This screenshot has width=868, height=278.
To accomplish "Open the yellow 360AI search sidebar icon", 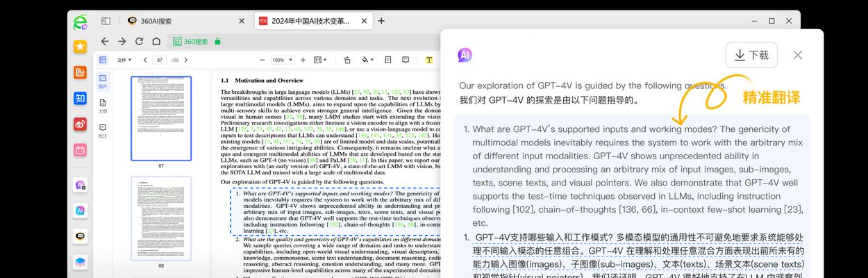I will [81, 236].
